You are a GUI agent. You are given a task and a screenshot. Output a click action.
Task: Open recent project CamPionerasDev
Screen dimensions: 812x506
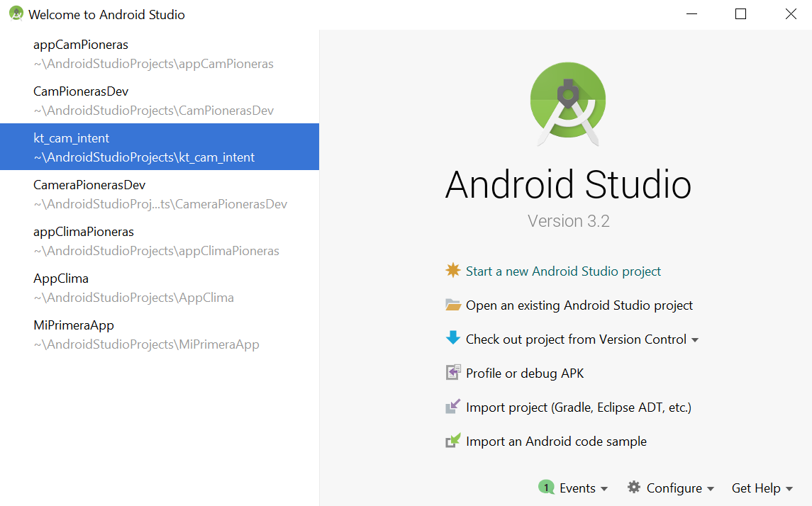click(160, 101)
